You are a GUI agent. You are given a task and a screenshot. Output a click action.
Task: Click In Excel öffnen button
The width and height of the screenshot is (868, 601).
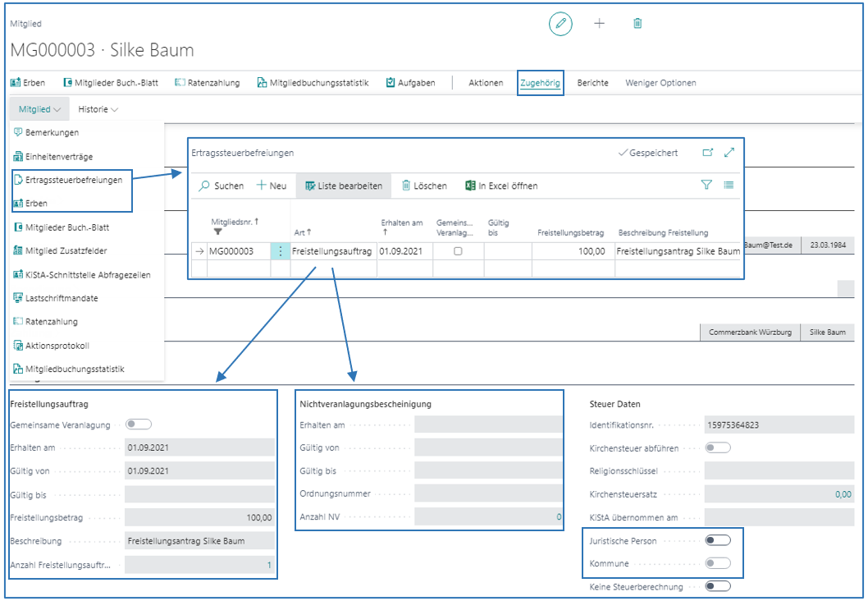(x=501, y=186)
